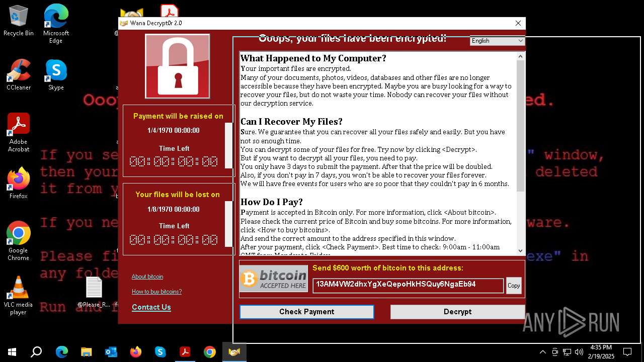Click the bitcoin address field
Image resolution: width=644 pixels, height=362 pixels.
coord(408,285)
